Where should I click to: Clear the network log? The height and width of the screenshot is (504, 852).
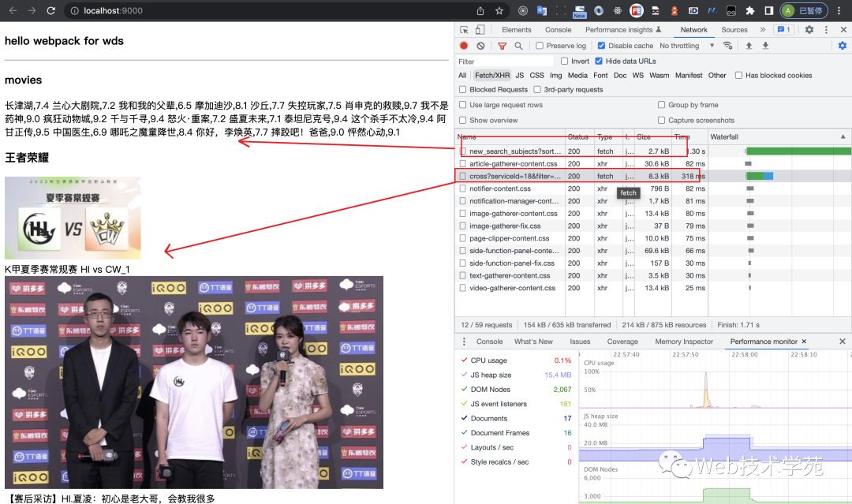(x=480, y=46)
